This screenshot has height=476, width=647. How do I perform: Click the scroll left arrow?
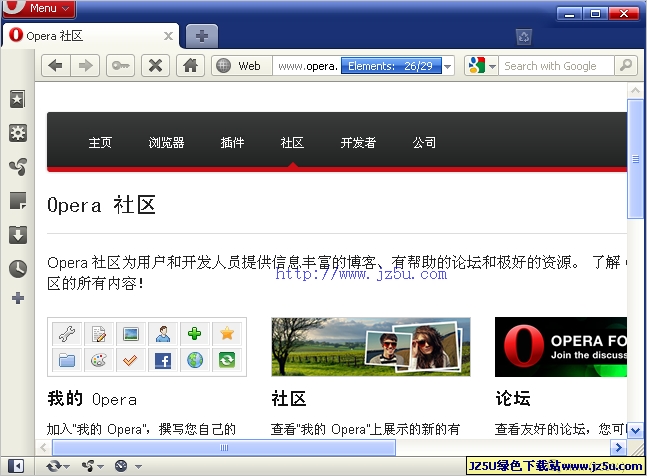click(x=43, y=448)
